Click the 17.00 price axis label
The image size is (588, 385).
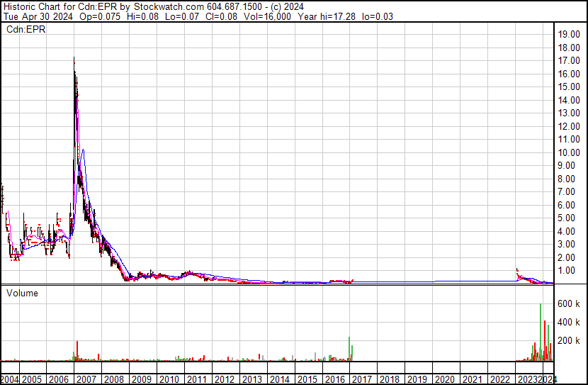[569, 60]
